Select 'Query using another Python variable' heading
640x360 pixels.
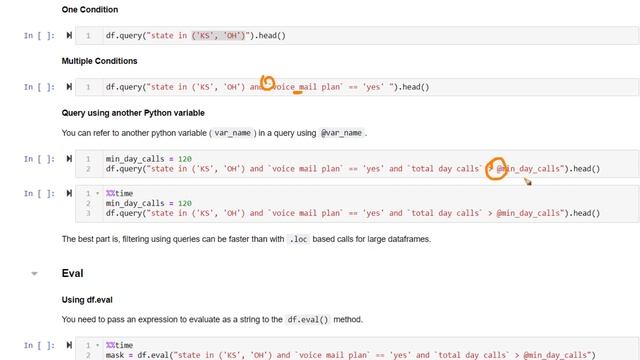coord(133,113)
